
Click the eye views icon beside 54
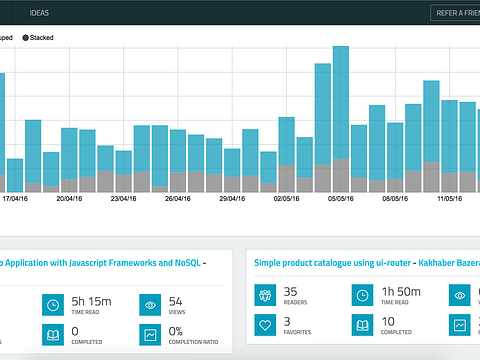click(x=150, y=305)
